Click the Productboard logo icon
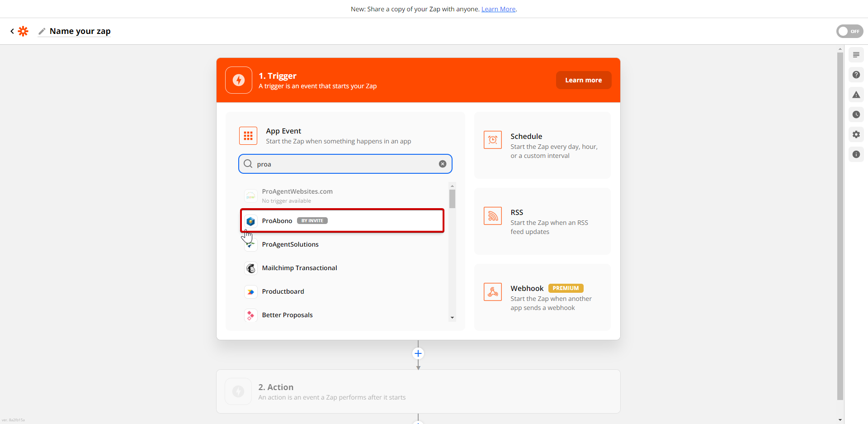The height and width of the screenshot is (424, 868). pyautogui.click(x=251, y=291)
